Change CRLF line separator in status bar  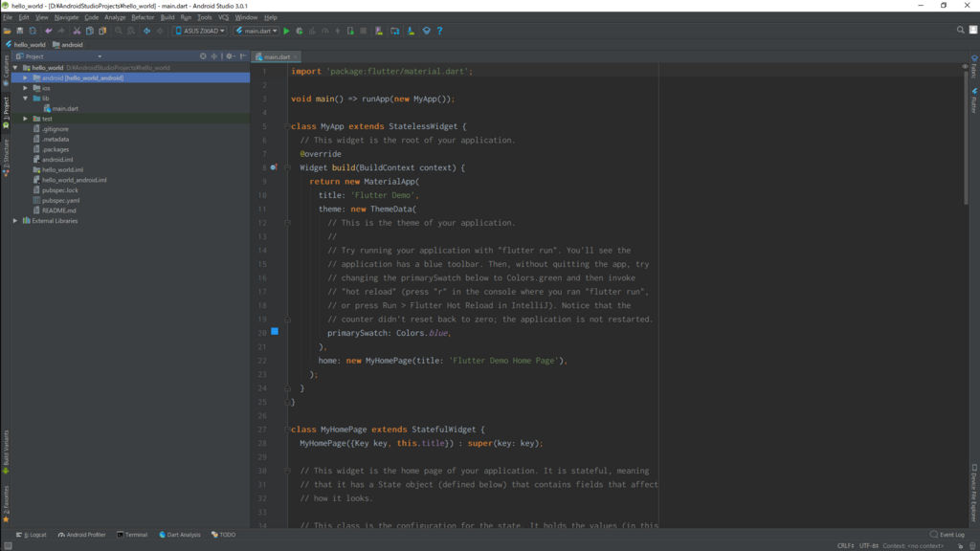pyautogui.click(x=846, y=545)
